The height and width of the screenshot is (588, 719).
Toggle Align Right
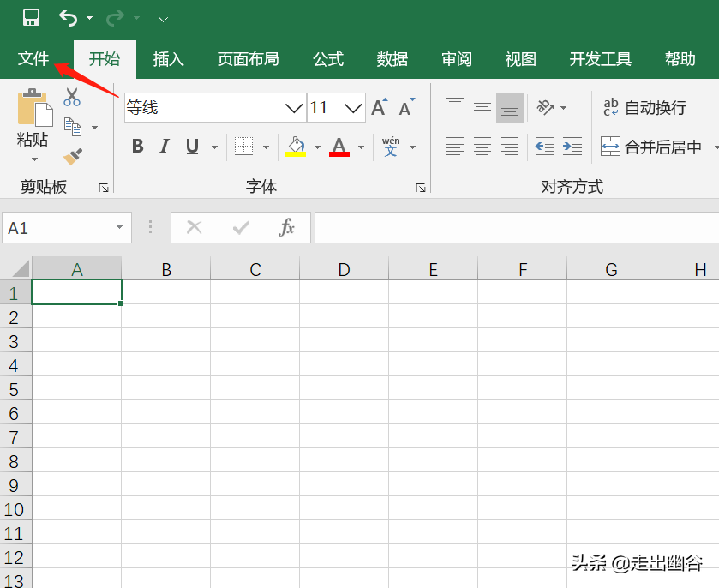(x=510, y=147)
